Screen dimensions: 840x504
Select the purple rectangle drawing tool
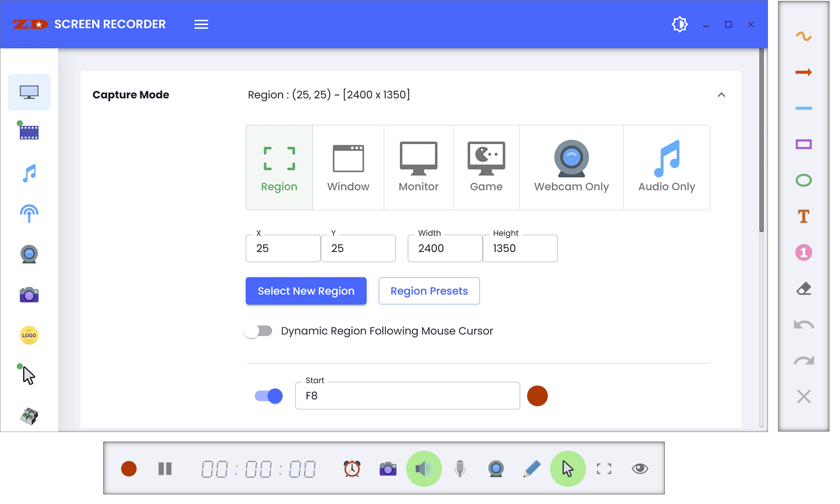pos(804,144)
